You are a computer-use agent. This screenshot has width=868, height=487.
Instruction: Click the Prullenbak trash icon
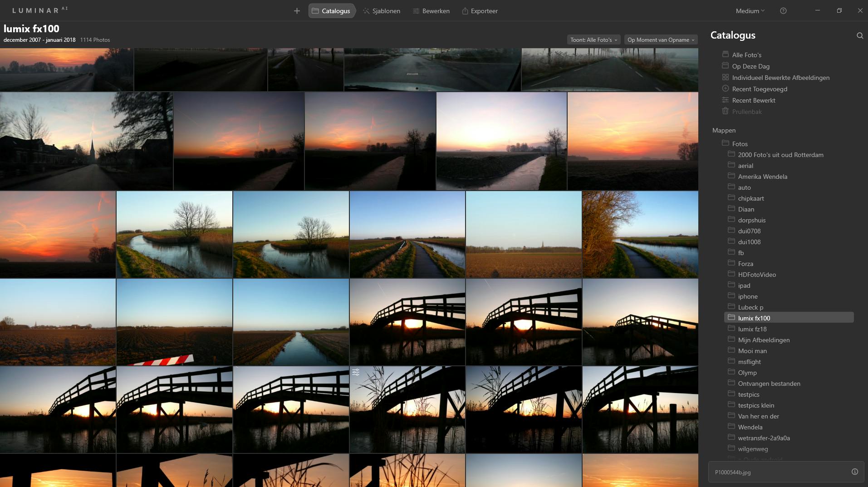coord(726,111)
